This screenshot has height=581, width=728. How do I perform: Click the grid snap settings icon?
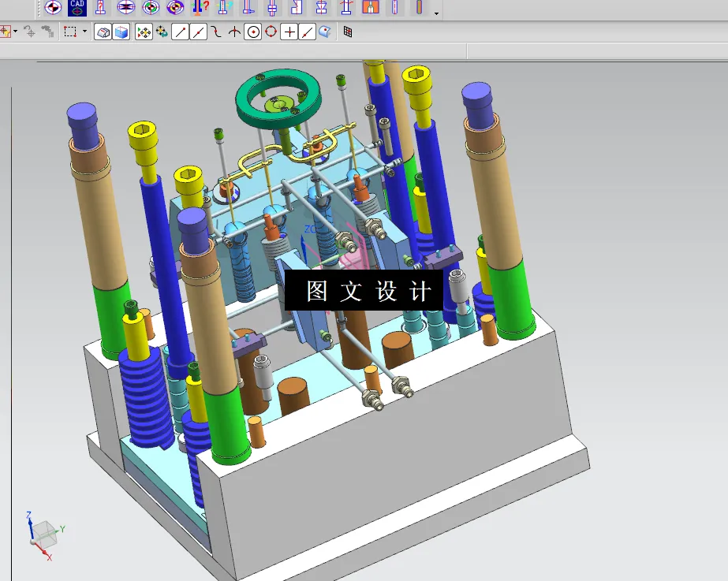coord(347,32)
